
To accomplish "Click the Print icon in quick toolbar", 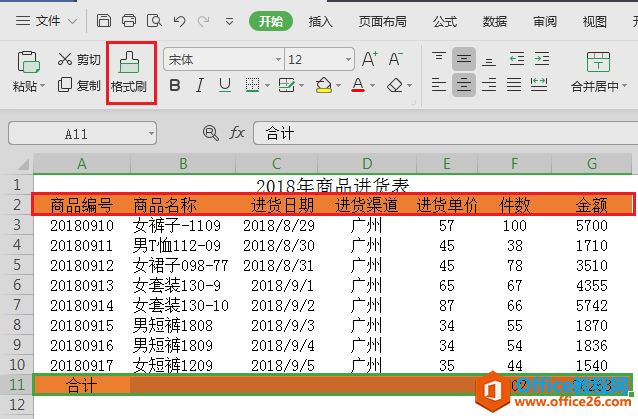I will [129, 20].
